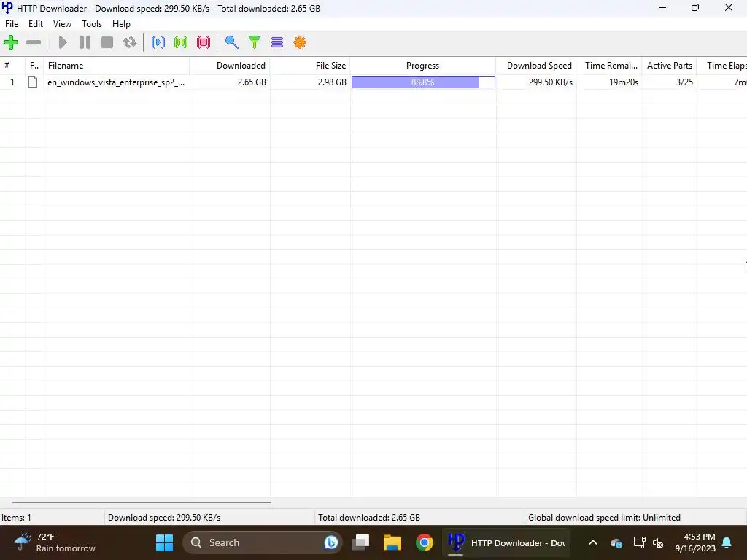Select the en_windows_vista_enterprise_sp2 download row

pos(373,82)
